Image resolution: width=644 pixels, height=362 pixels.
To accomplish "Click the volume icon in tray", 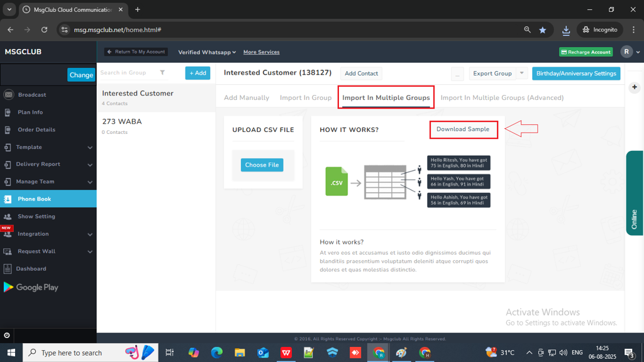I will [x=563, y=353].
